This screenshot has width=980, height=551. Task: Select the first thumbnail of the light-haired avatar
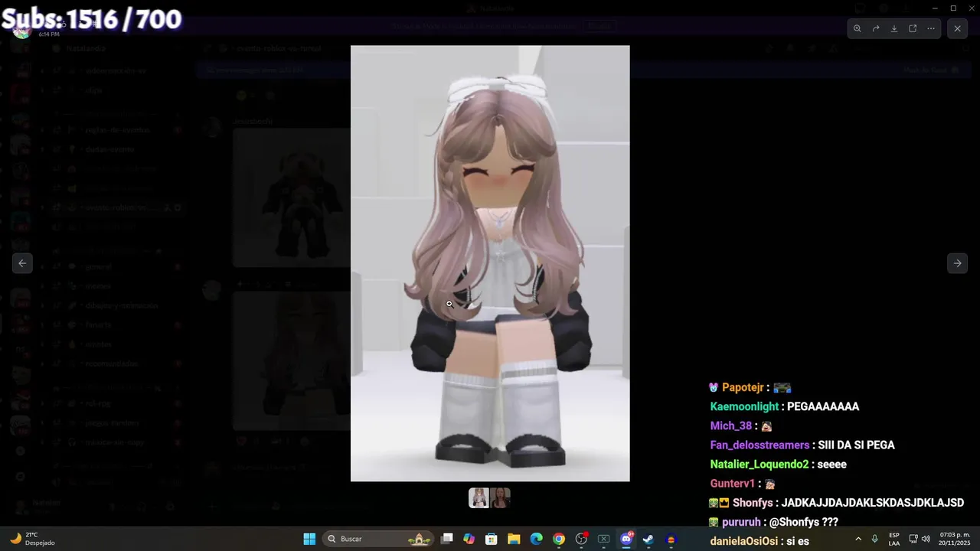click(479, 498)
